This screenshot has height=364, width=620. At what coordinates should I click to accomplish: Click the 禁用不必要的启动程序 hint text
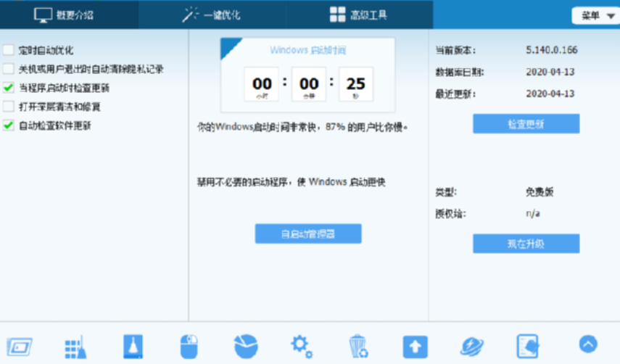pos(291,182)
